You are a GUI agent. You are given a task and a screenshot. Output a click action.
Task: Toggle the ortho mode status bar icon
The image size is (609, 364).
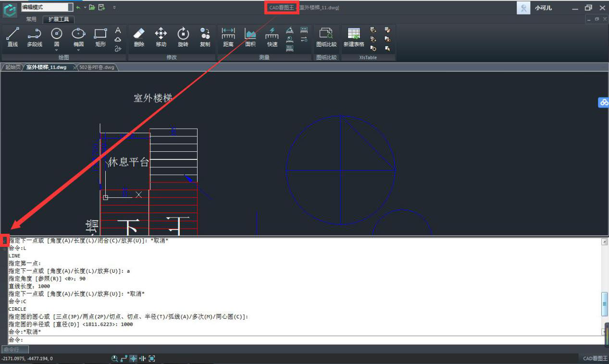tap(124, 359)
